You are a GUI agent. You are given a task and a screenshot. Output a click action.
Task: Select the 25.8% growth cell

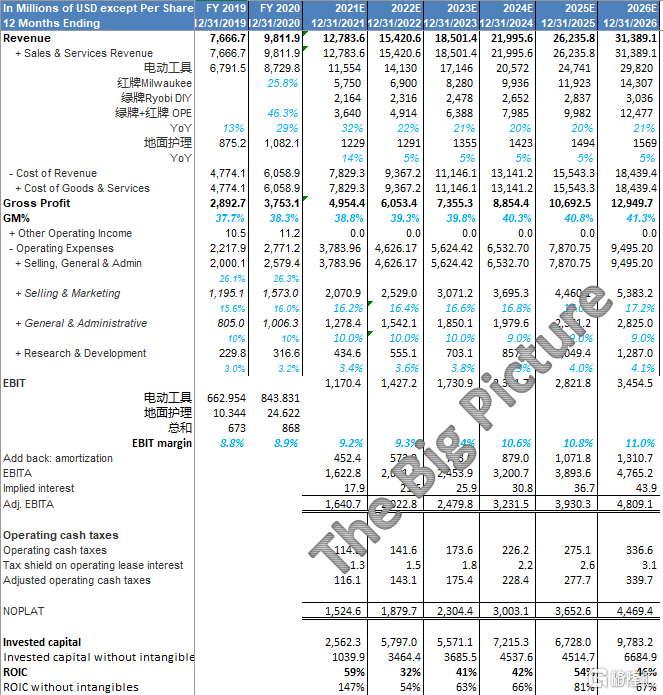pos(283,83)
